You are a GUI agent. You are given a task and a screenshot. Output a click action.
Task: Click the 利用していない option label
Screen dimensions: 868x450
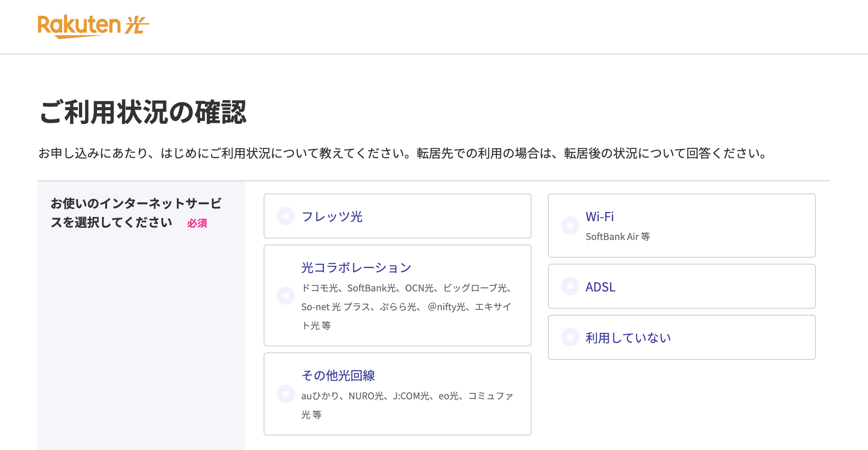pos(628,338)
